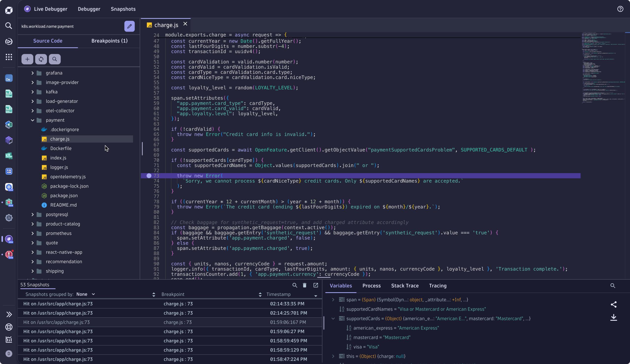Search variables with the magnifier icon

click(x=613, y=286)
